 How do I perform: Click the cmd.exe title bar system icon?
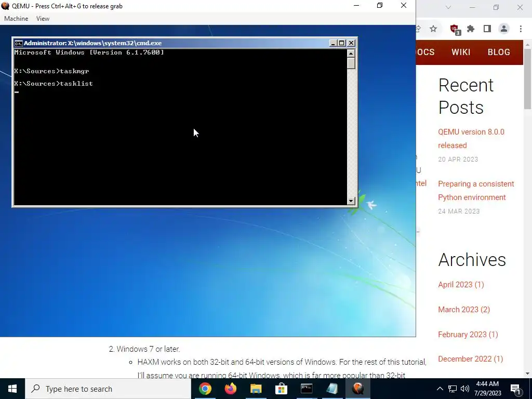click(x=18, y=43)
